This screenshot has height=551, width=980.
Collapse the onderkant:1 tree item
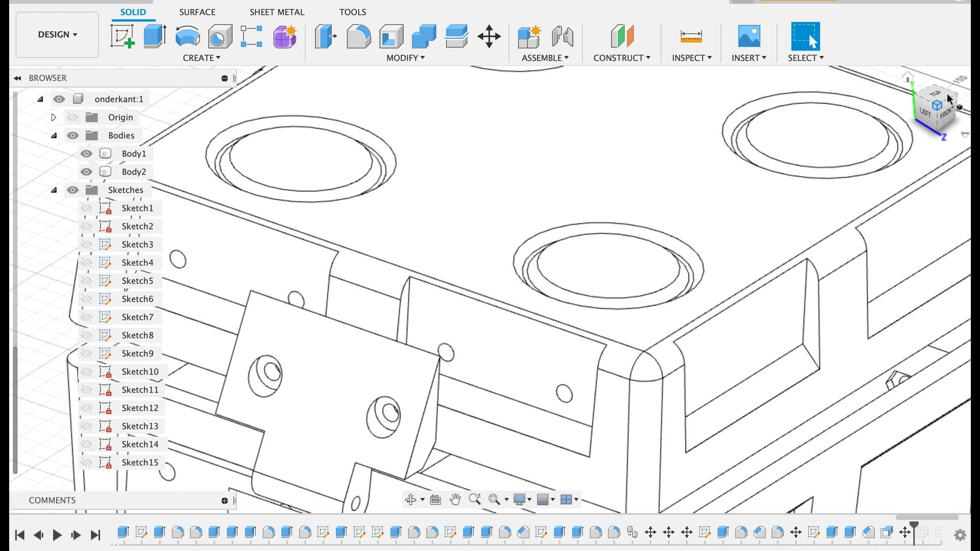tap(40, 99)
